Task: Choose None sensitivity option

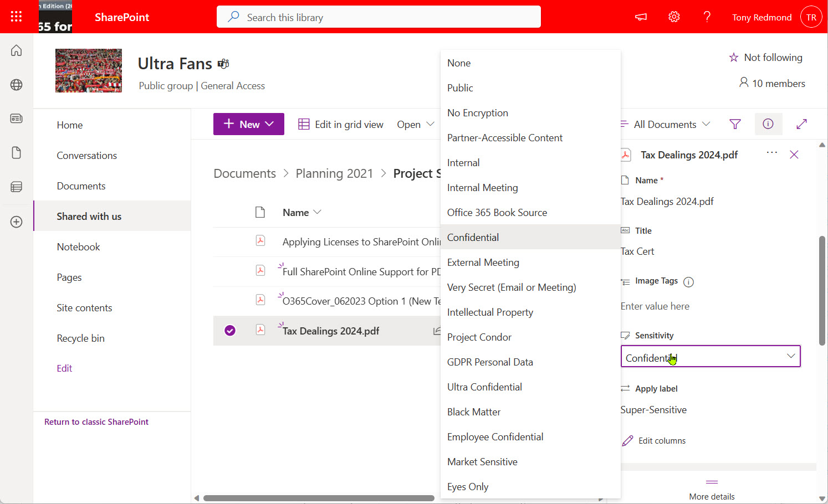Action: pos(530,63)
